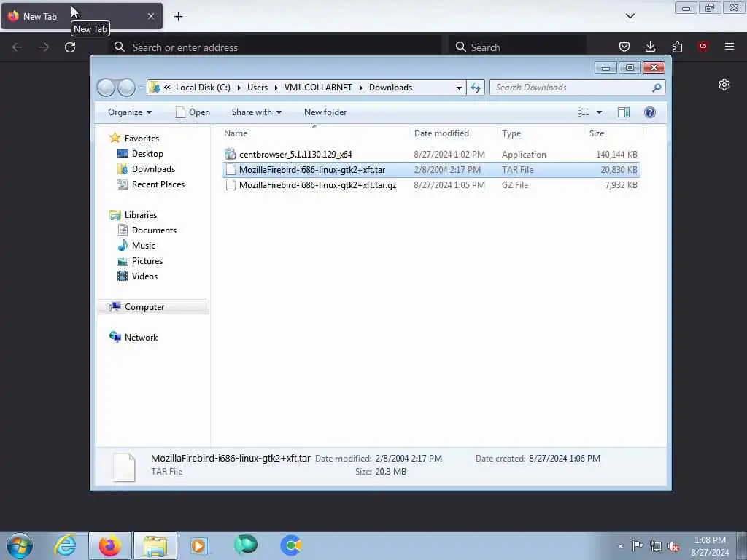
Task: Go back in Explorer window
Action: click(x=106, y=87)
